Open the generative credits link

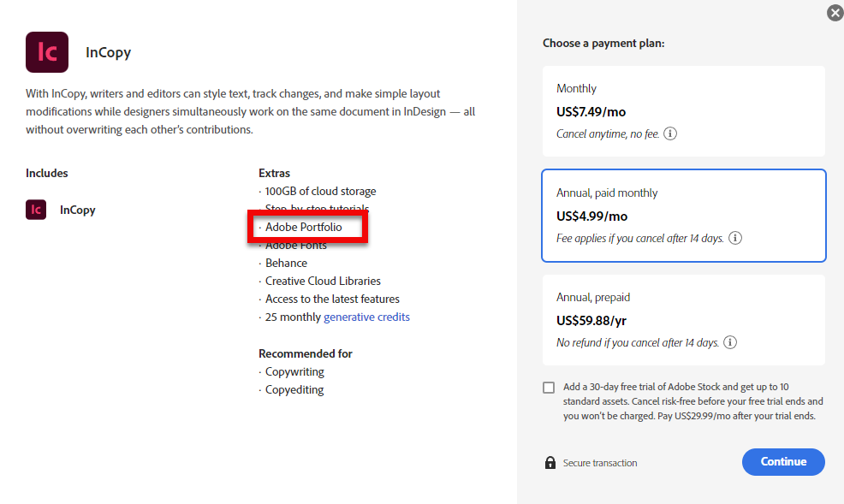pos(366,317)
